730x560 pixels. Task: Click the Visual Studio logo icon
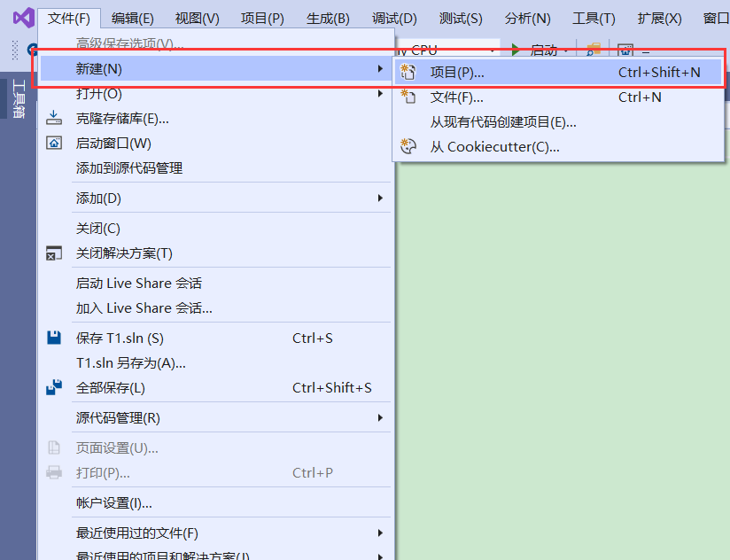[23, 18]
